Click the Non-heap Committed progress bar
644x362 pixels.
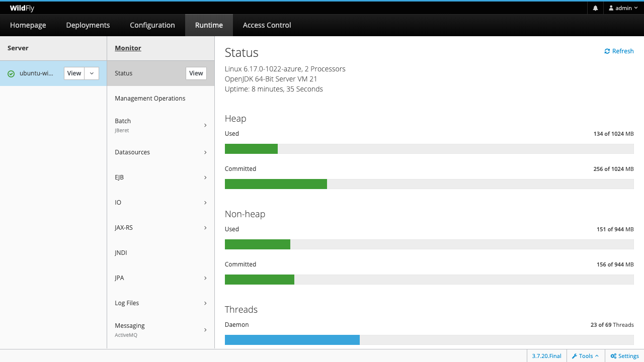click(x=429, y=280)
